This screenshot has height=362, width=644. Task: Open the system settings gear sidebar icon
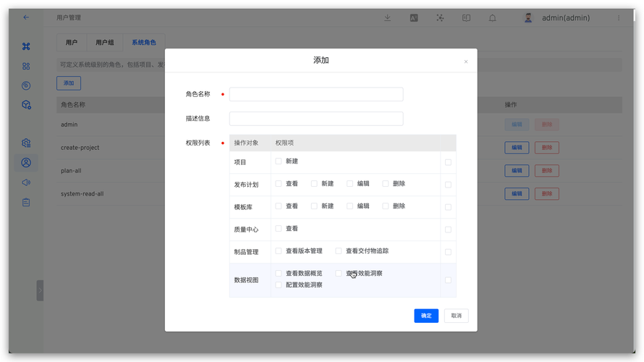[26, 143]
